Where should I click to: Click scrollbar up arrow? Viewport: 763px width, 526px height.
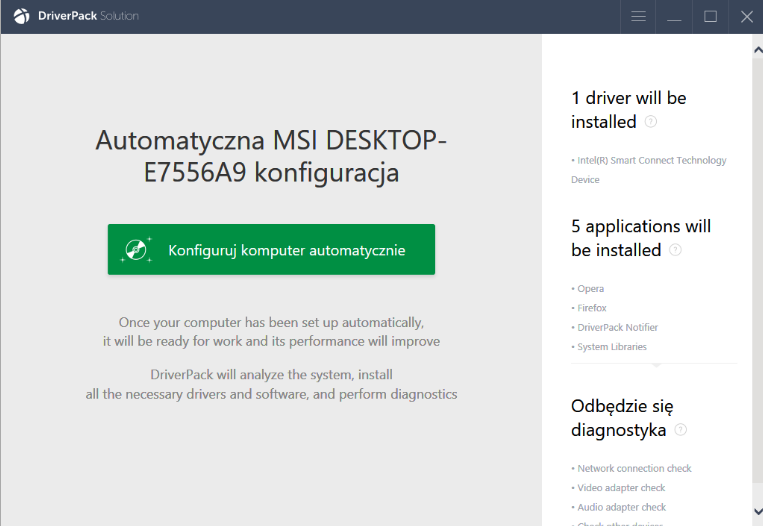click(x=758, y=50)
